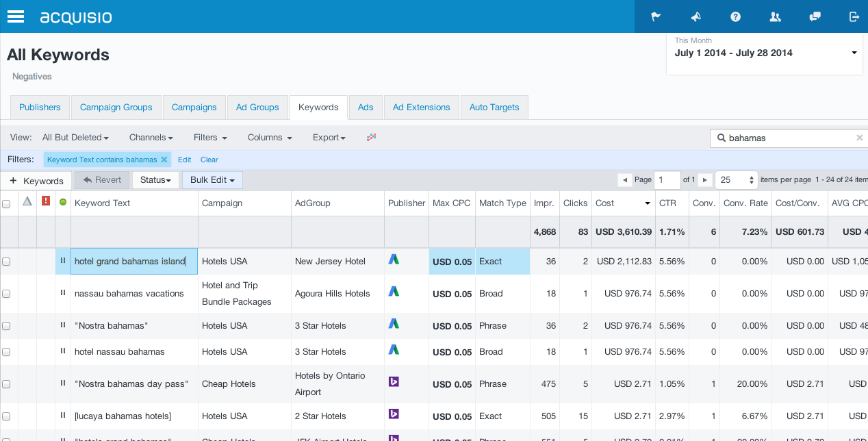Click the Acquisio logo
868x441 pixels.
[76, 16]
